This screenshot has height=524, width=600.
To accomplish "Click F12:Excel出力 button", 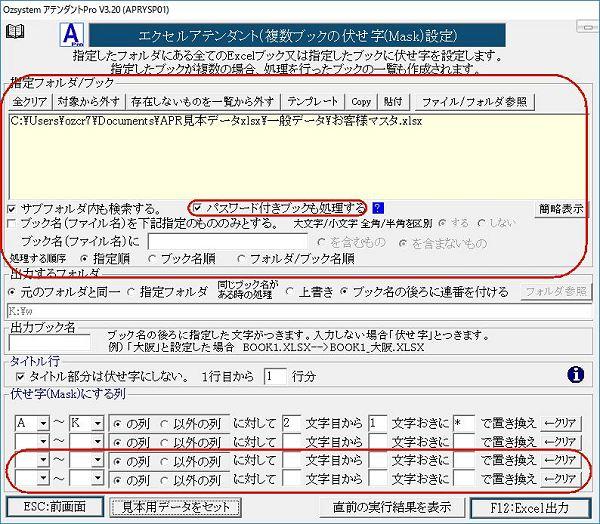I will 530,508.
